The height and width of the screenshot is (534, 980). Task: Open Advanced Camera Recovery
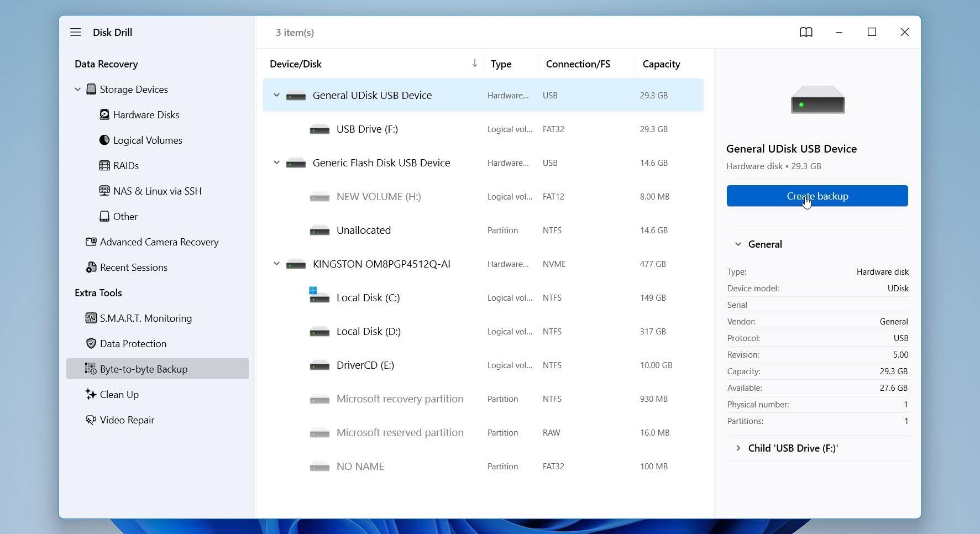click(x=159, y=242)
